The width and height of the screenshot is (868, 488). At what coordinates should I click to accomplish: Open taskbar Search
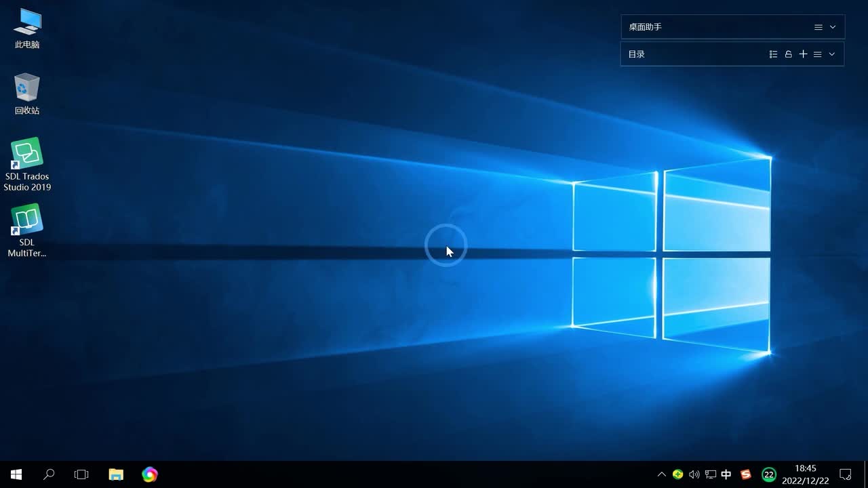click(x=49, y=474)
